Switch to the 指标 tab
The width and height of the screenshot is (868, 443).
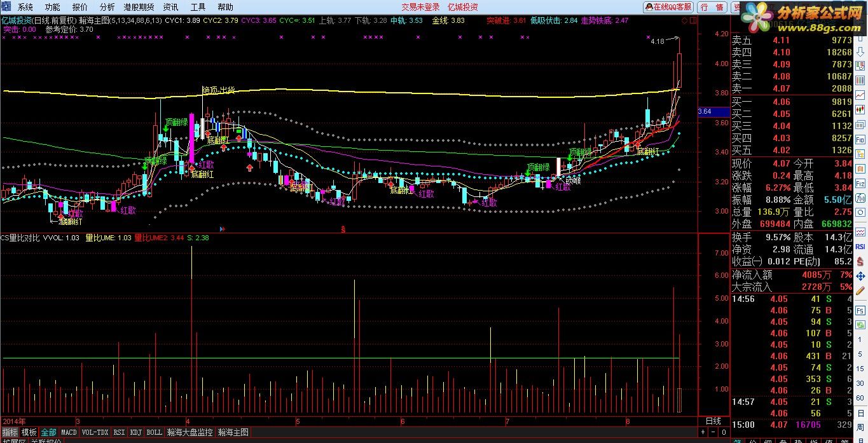pyautogui.click(x=10, y=432)
